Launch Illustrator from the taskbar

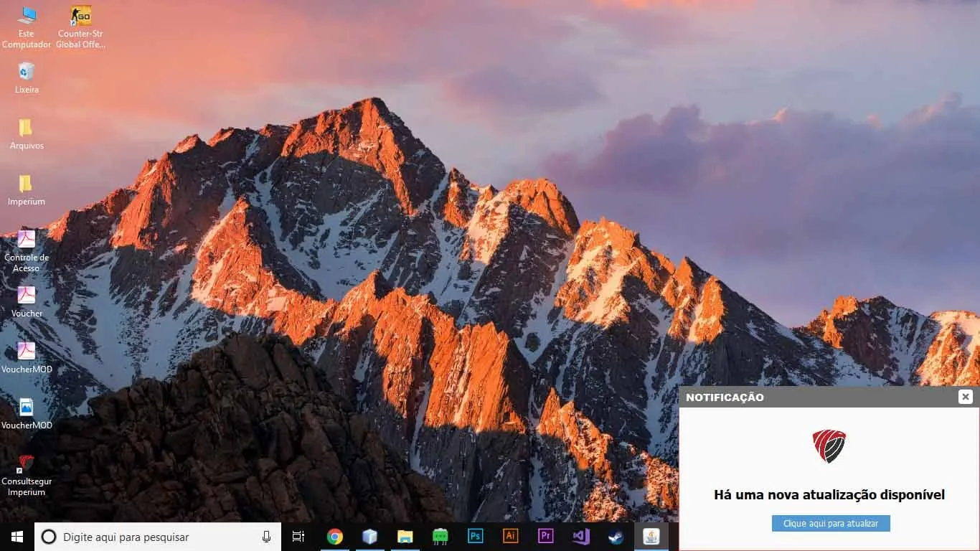pos(511,537)
